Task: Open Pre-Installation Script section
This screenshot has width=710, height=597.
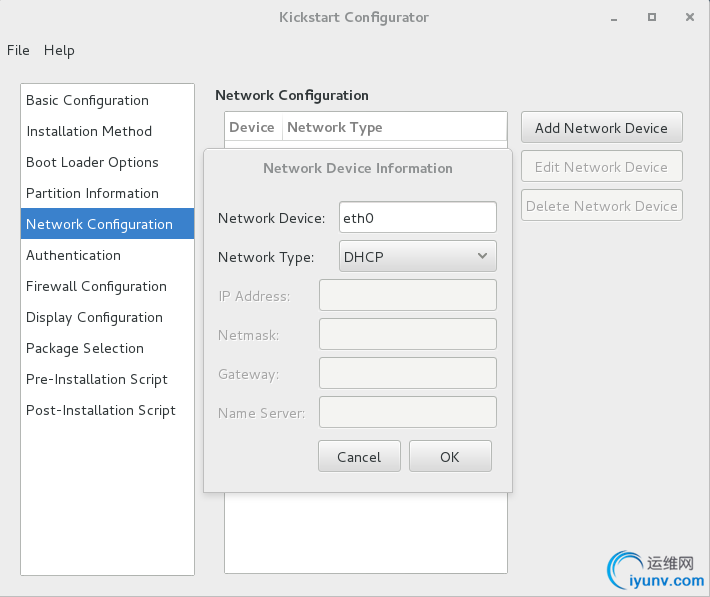Action: coord(97,379)
